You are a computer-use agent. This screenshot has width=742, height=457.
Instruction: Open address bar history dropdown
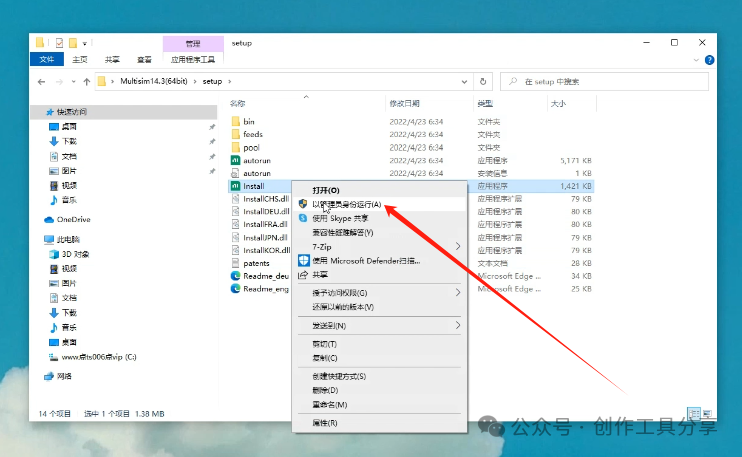464,82
